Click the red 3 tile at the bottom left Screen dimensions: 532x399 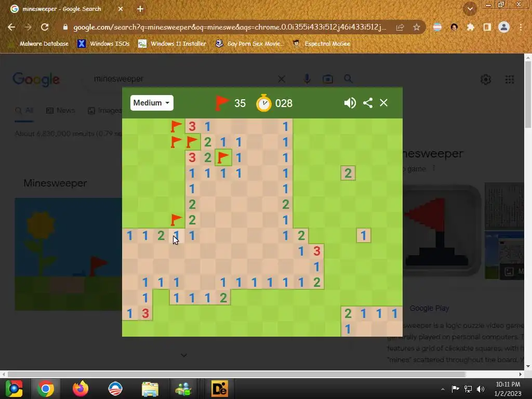[145, 313]
